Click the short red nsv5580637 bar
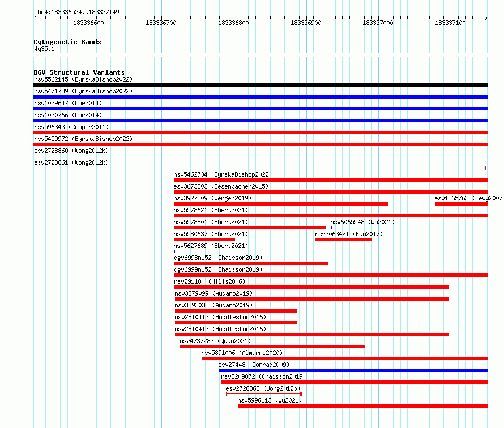This screenshot has height=428, width=504. click(x=204, y=239)
